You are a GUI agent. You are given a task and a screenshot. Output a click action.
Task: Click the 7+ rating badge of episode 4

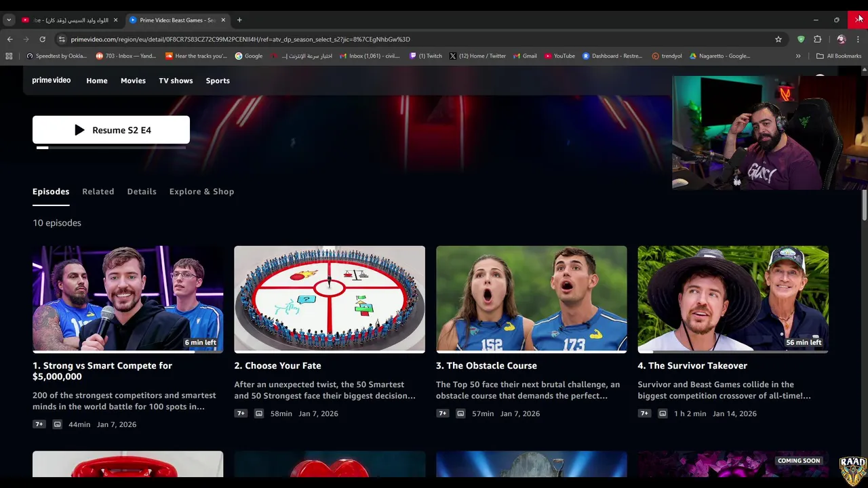tap(644, 413)
